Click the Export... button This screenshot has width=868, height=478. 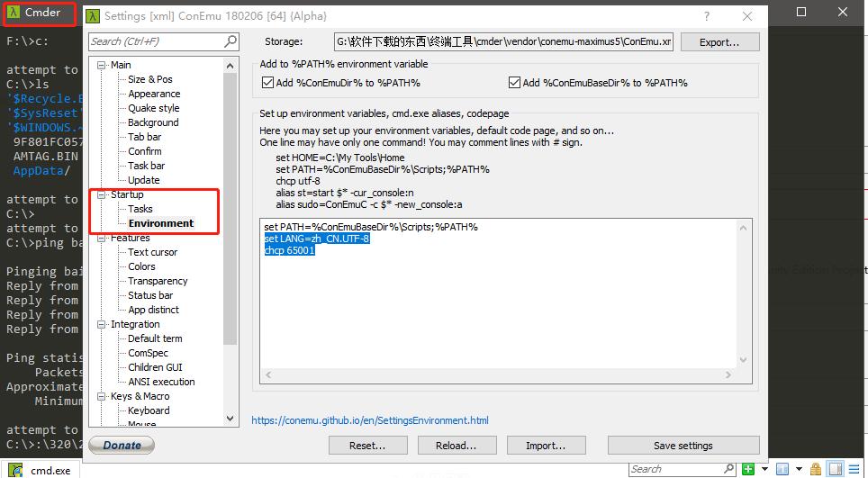pyautogui.click(x=719, y=42)
